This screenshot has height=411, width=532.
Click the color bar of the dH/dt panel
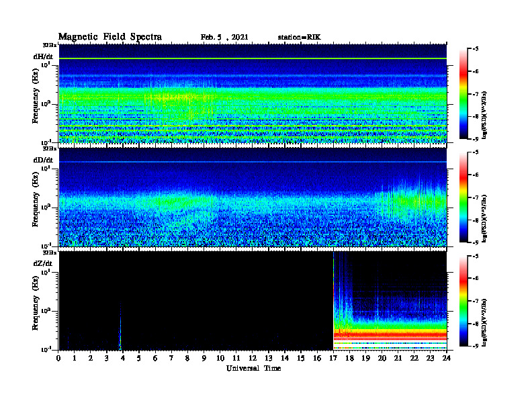(x=463, y=93)
